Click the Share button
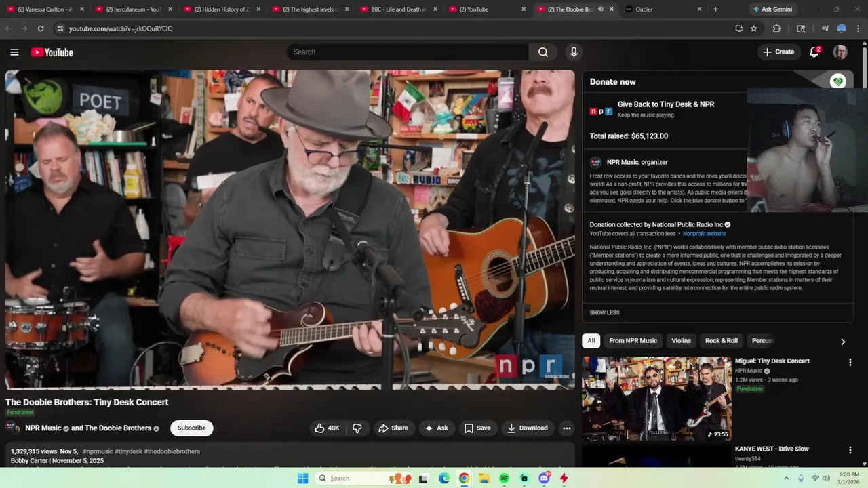 (x=393, y=428)
